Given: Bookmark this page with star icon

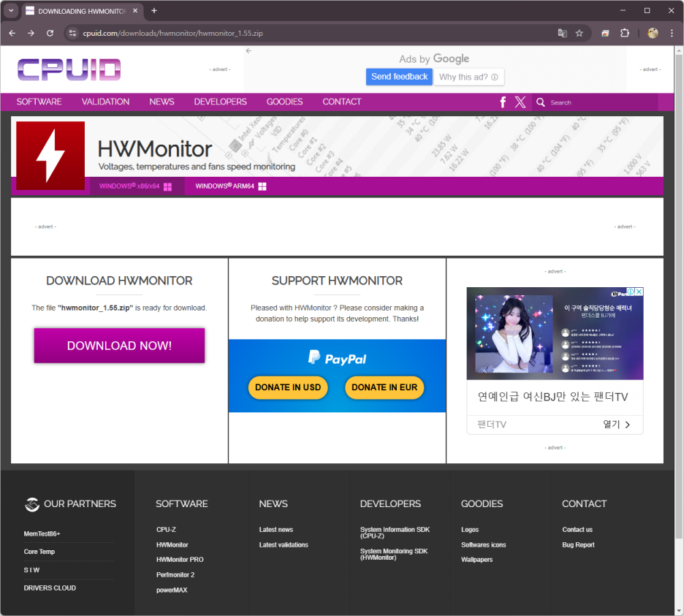Looking at the screenshot, I should point(579,33).
